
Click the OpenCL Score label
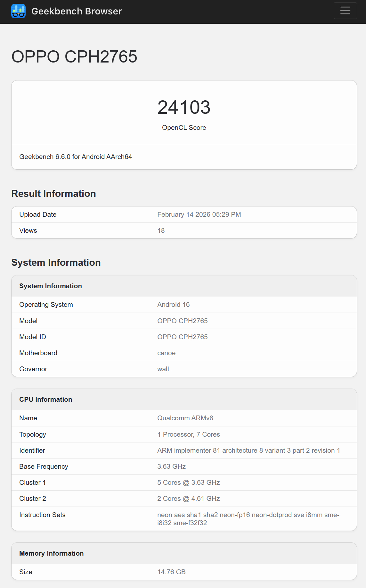[x=184, y=128]
